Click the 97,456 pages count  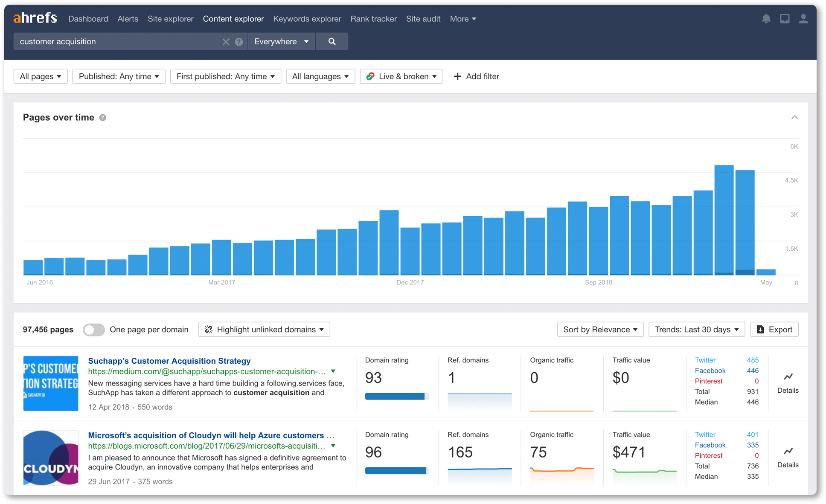coord(48,330)
